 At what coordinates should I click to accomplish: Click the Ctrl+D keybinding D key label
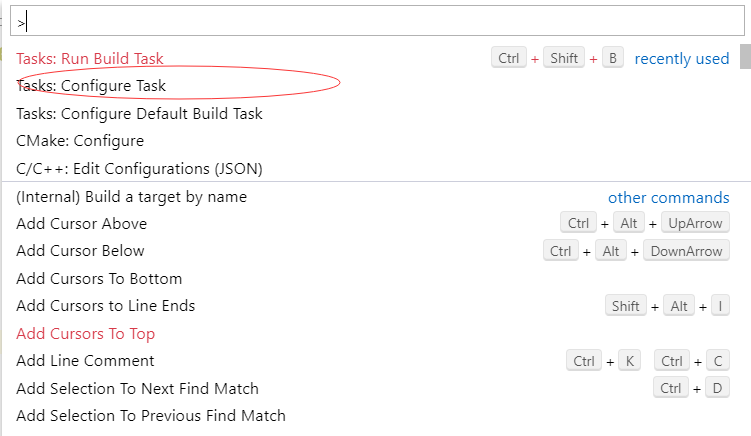tap(717, 388)
